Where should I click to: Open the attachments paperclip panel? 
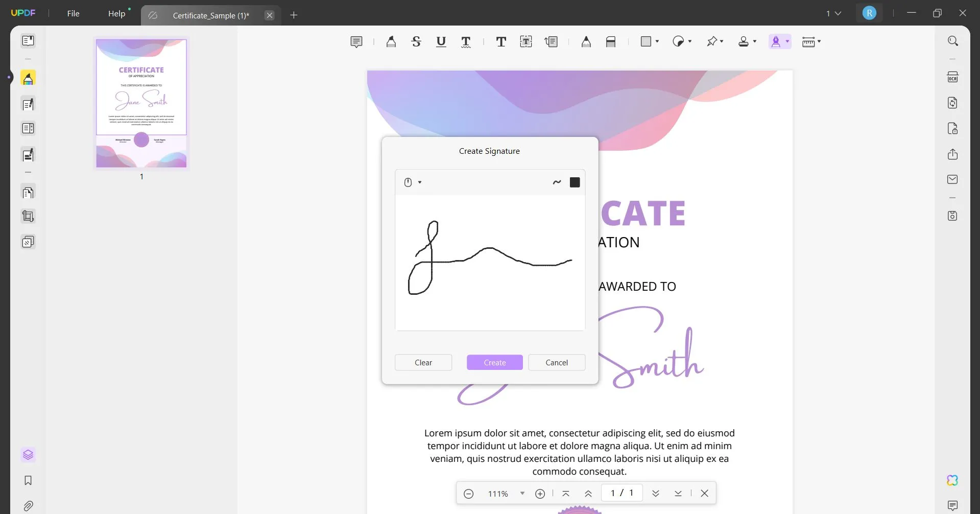point(28,506)
